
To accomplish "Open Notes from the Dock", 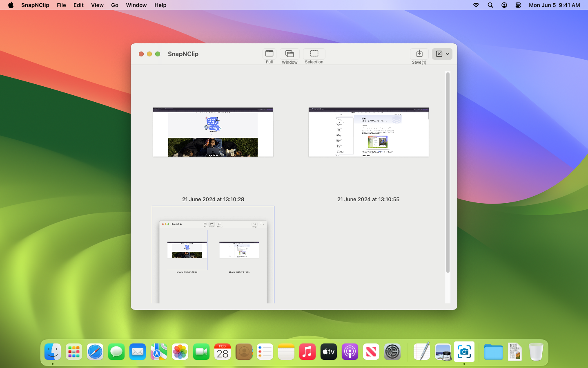I will [286, 352].
